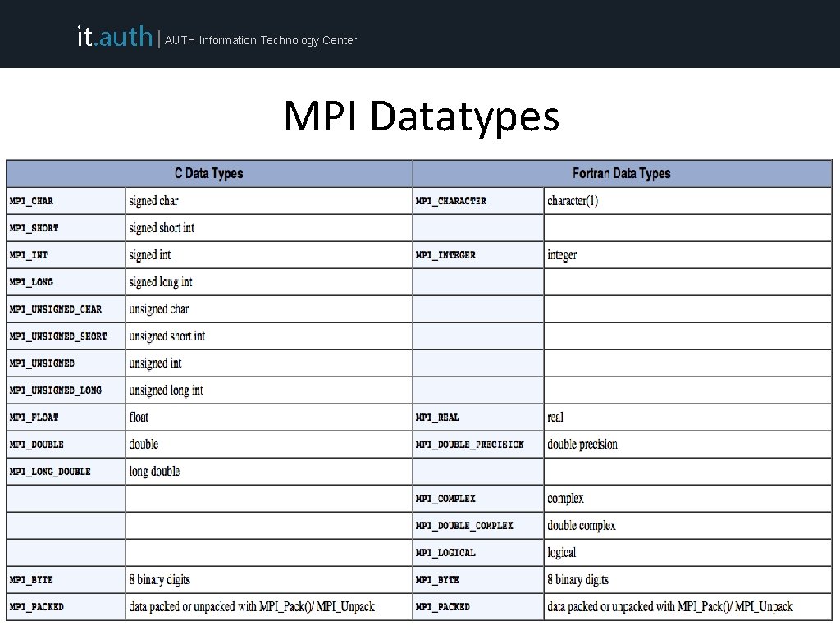Click the MPI_UNSIGNED_CHAR cell

click(x=66, y=309)
